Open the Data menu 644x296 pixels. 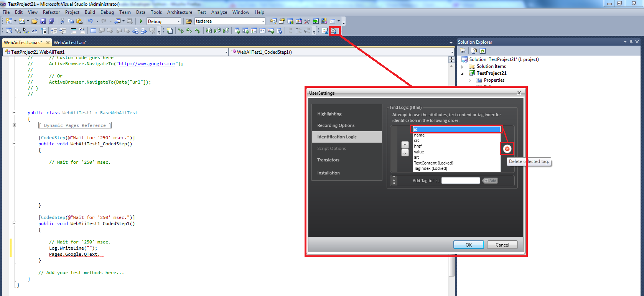point(141,12)
